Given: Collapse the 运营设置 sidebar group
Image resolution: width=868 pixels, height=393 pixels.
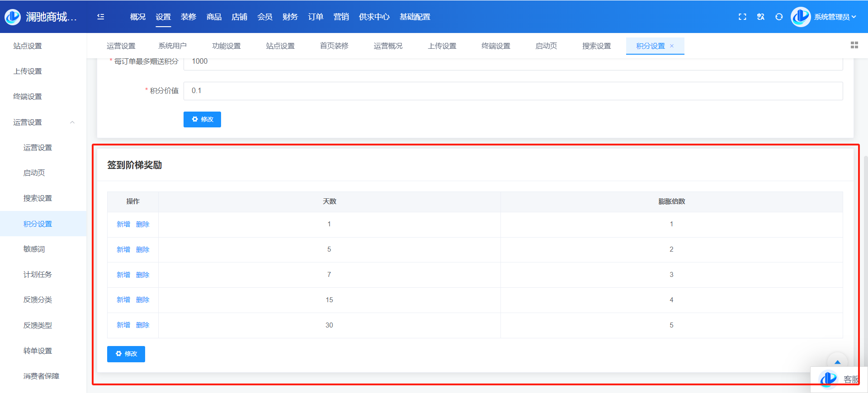Looking at the screenshot, I should tap(72, 122).
